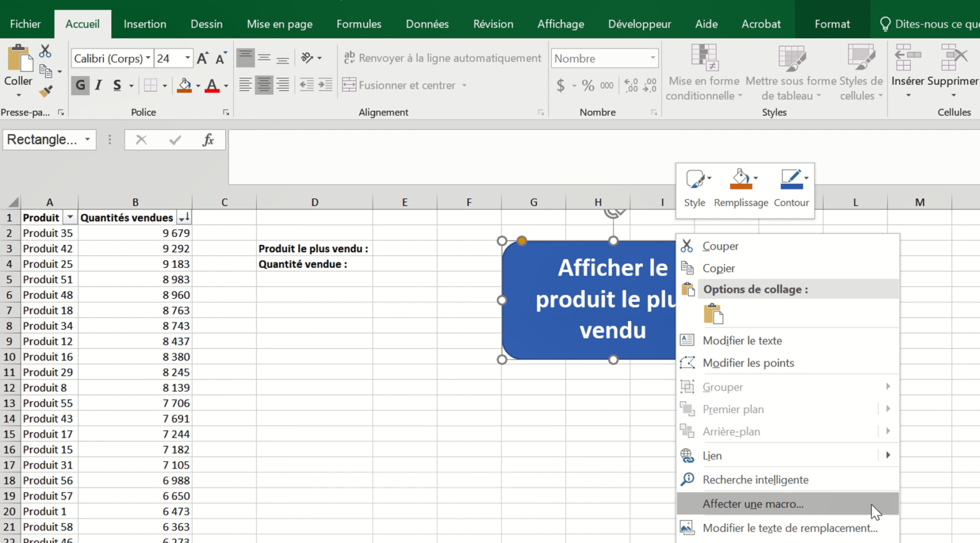Viewport: 980px width, 543px height.
Task: Click the insert function fx icon
Action: pos(208,140)
